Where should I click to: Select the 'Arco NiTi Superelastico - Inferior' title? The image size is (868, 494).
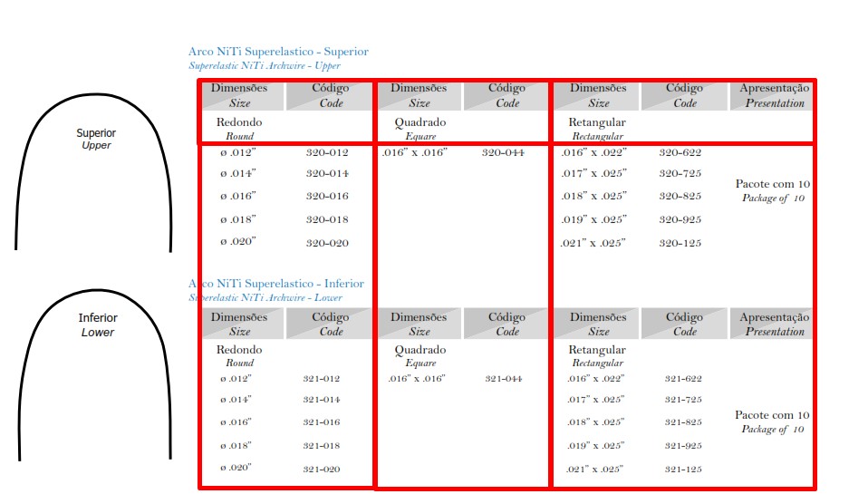(278, 284)
